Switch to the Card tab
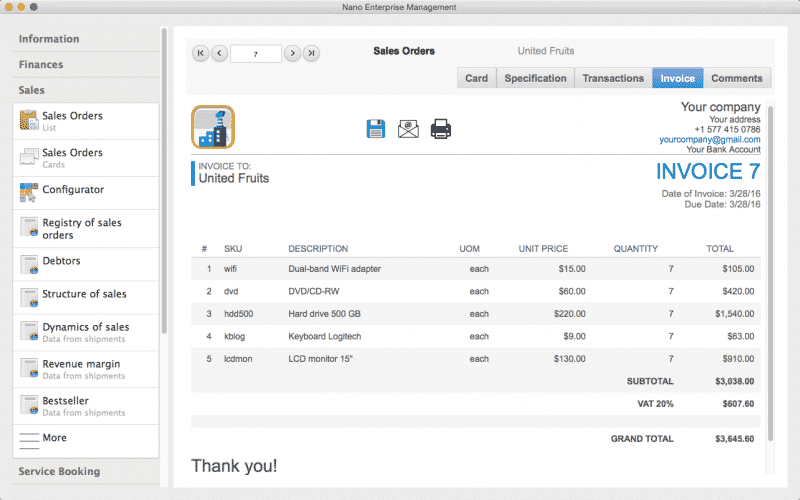Image resolution: width=800 pixels, height=500 pixels. point(476,78)
